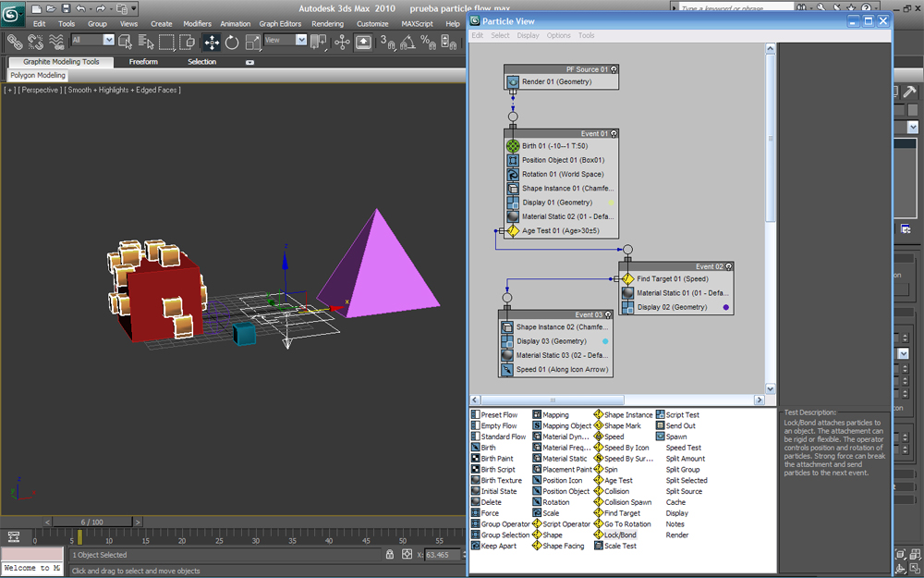Step time slider to next frame
Screen dimensions: 924x578
138,522
